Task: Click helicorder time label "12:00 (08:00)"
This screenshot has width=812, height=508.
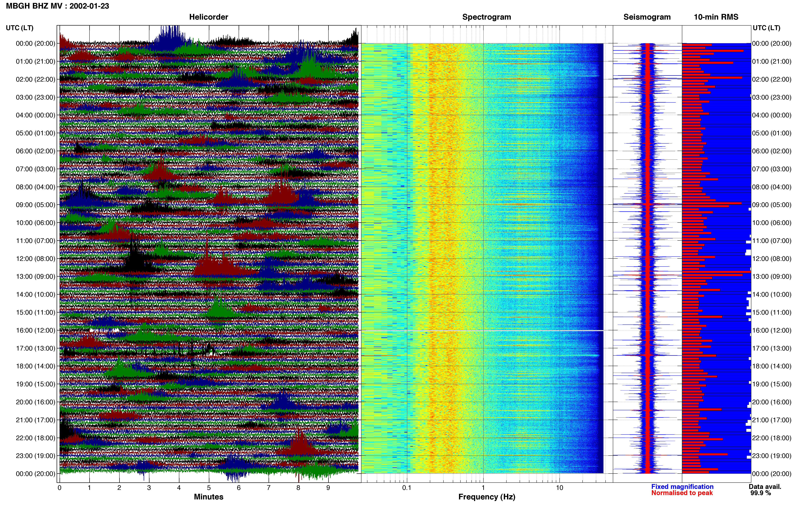Action: (x=35, y=259)
